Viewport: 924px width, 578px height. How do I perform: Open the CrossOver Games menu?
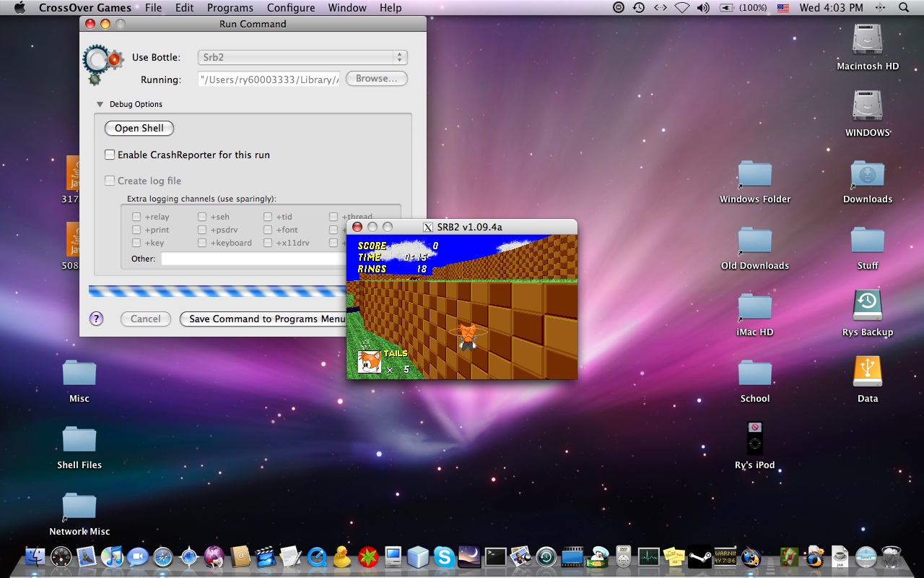tap(85, 8)
